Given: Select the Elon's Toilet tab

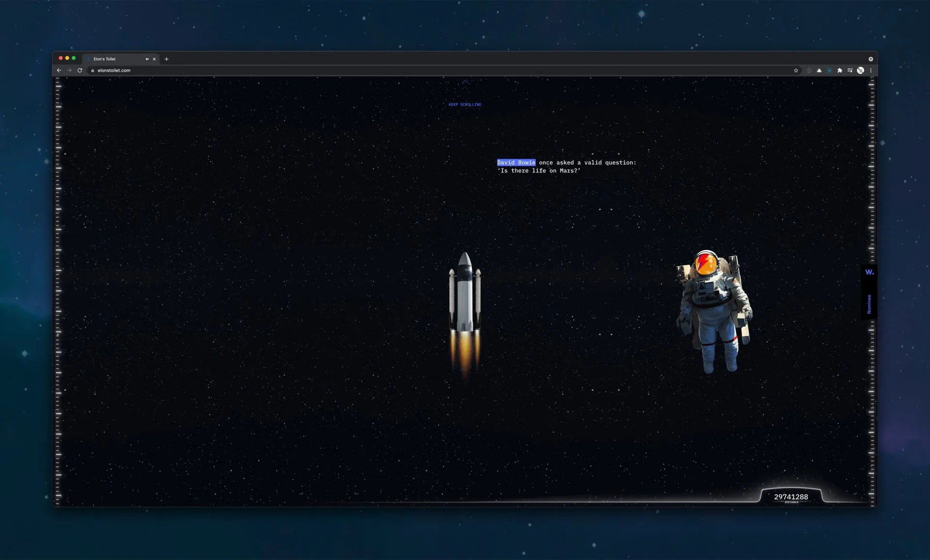Looking at the screenshot, I should pyautogui.click(x=121, y=59).
